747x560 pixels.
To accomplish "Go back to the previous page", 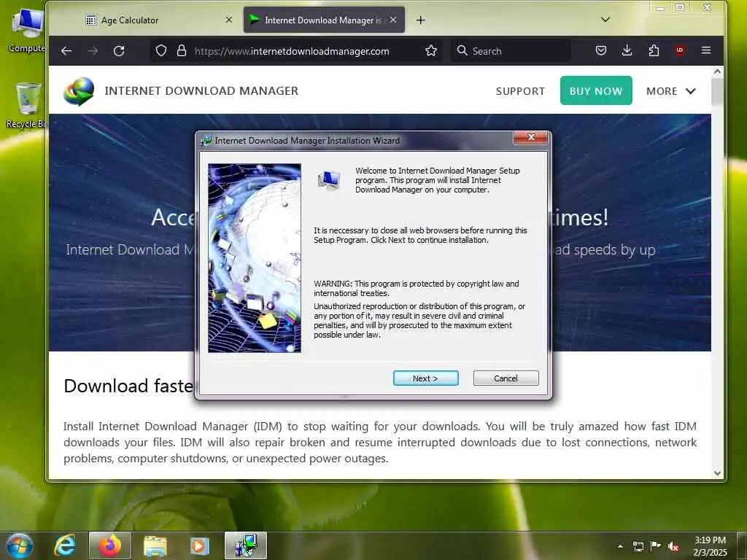I will tap(66, 51).
